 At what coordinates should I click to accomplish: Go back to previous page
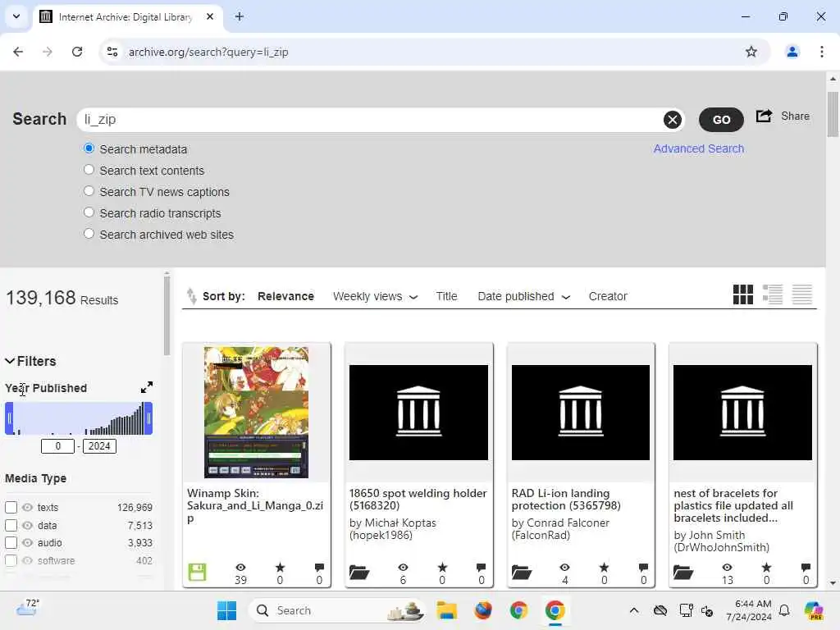pos(18,52)
